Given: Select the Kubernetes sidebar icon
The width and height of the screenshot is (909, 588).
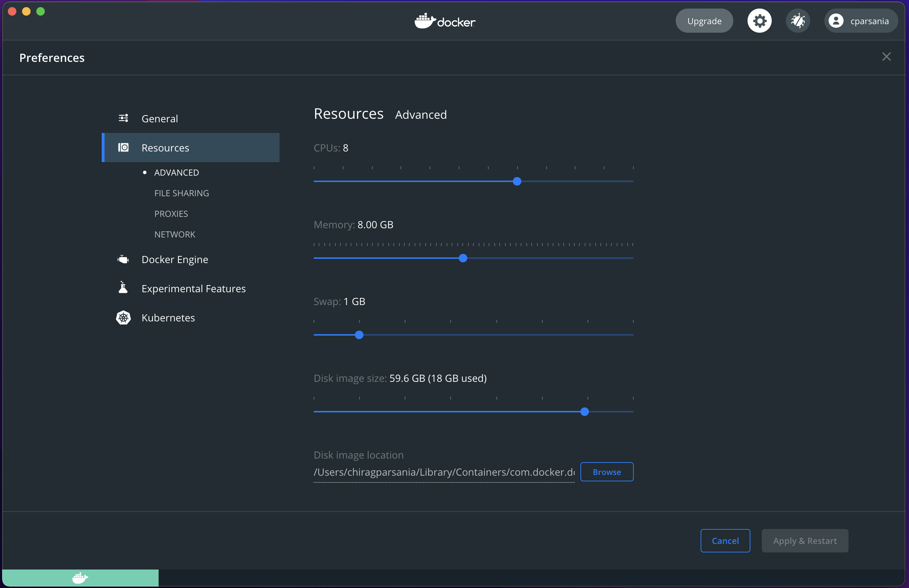Looking at the screenshot, I should [124, 317].
